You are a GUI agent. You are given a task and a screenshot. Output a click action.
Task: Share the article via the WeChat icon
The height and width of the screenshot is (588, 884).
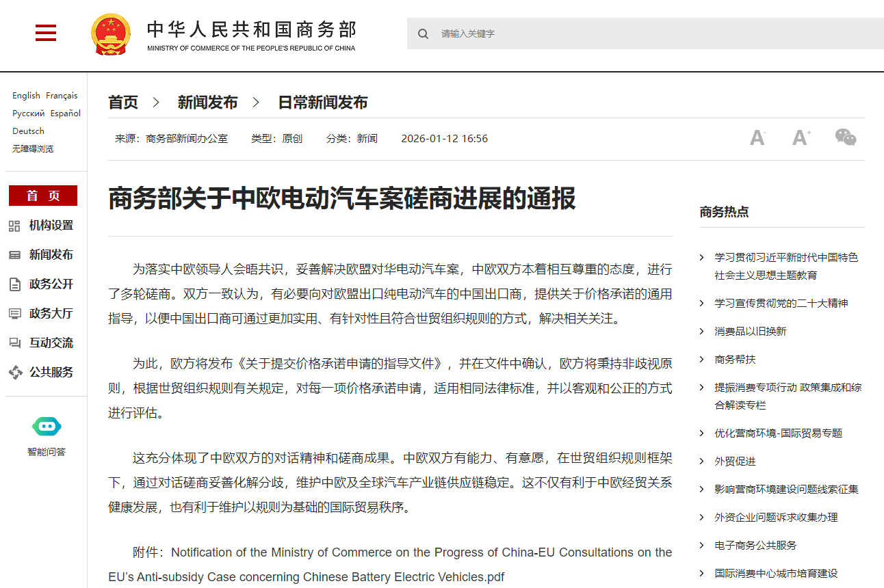click(846, 137)
